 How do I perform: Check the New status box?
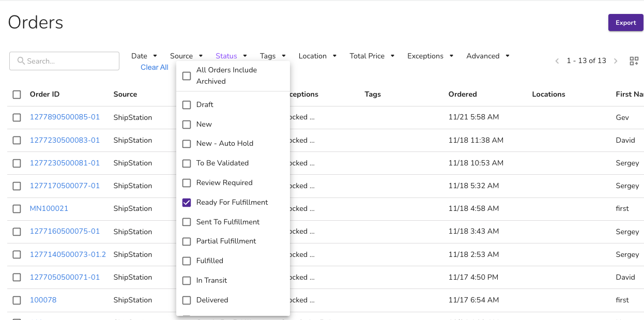tap(187, 124)
